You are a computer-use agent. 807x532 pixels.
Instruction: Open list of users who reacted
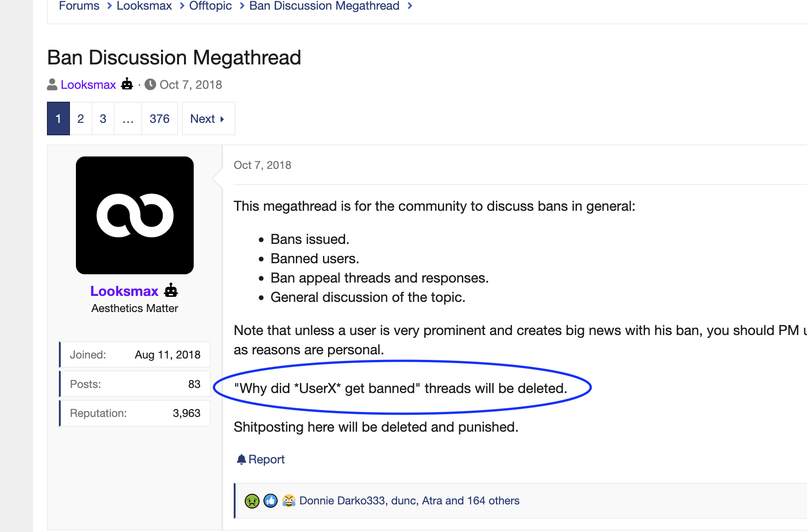coord(409,501)
